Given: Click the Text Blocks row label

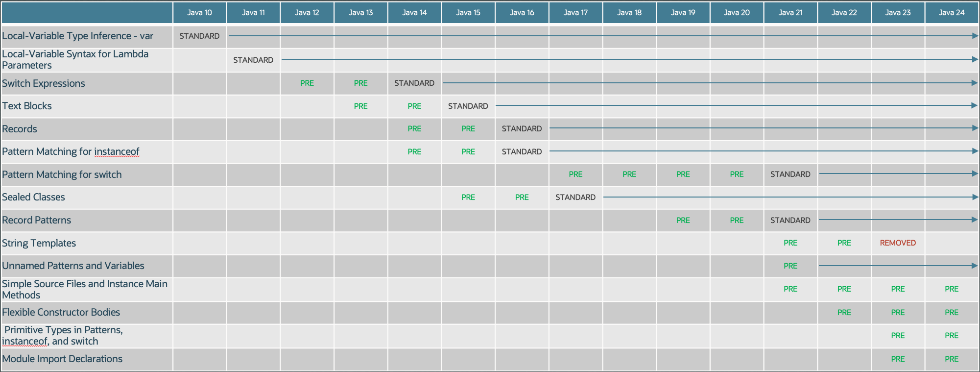Looking at the screenshot, I should 27,106.
